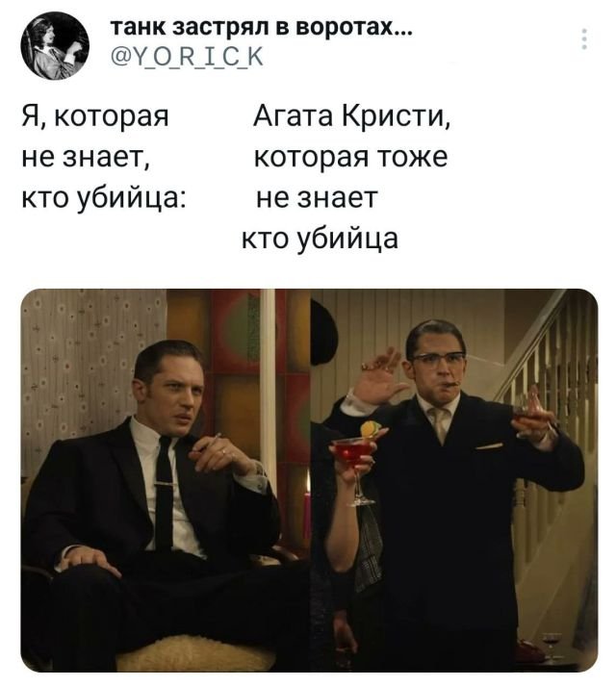This screenshot has width=616, height=686.
Task: Tap the eyeglasses on the standing man
Action: tap(438, 358)
